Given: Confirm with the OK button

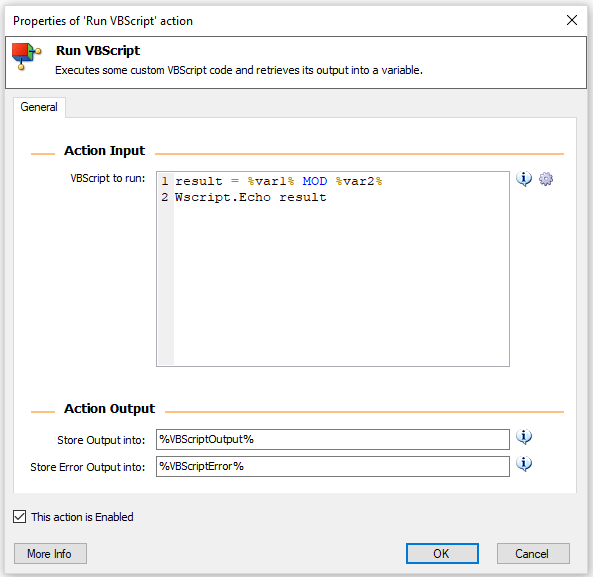Looking at the screenshot, I should [x=442, y=554].
